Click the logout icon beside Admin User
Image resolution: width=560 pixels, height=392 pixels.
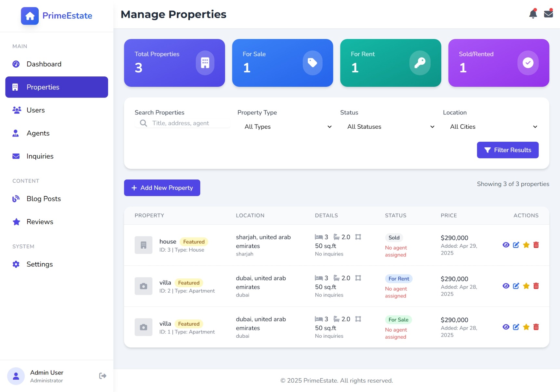(x=102, y=376)
